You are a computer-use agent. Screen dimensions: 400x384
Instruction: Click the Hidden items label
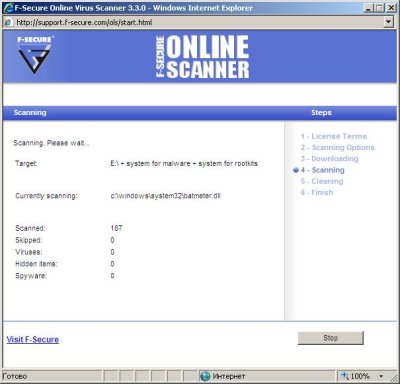36,264
